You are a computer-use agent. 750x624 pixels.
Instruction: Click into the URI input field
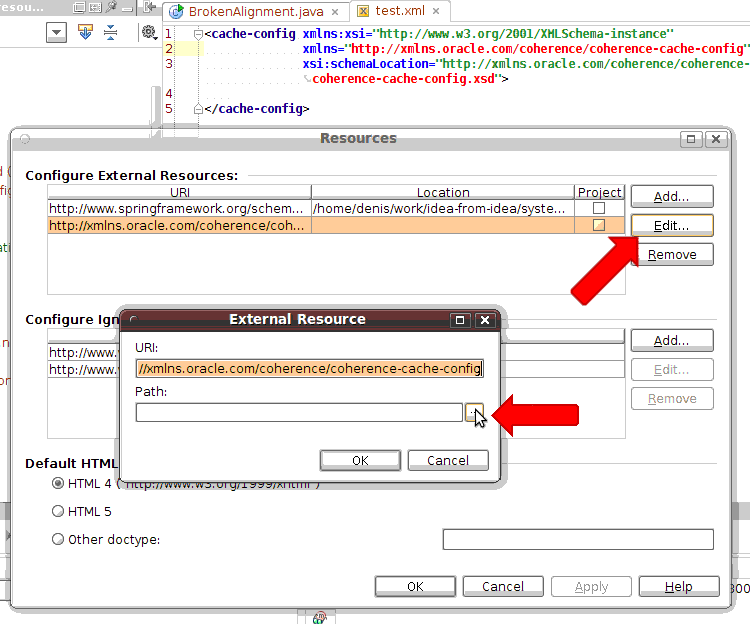tap(309, 369)
